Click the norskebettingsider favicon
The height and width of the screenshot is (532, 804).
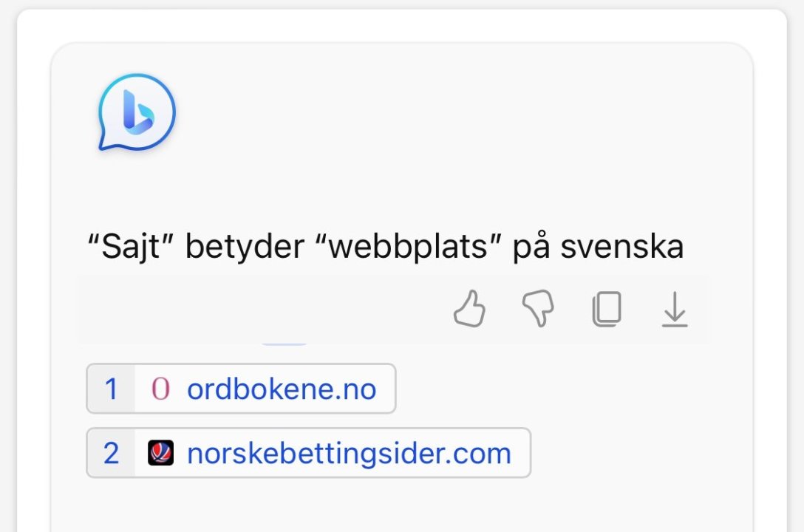point(160,453)
